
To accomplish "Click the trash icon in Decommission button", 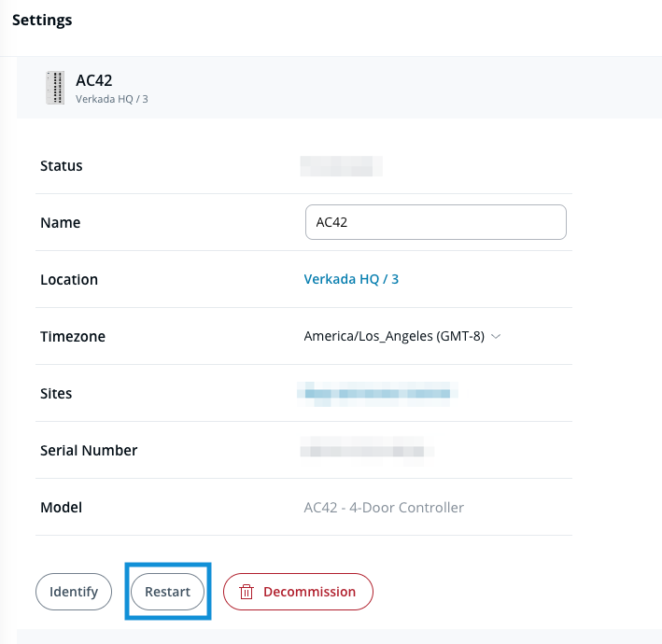I will click(246, 592).
